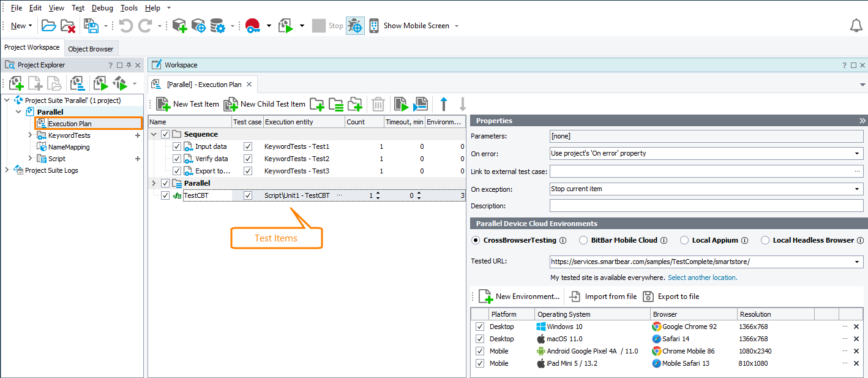The height and width of the screenshot is (378, 868).
Task: Collapse the Sequence group in the plan
Action: coord(154,134)
